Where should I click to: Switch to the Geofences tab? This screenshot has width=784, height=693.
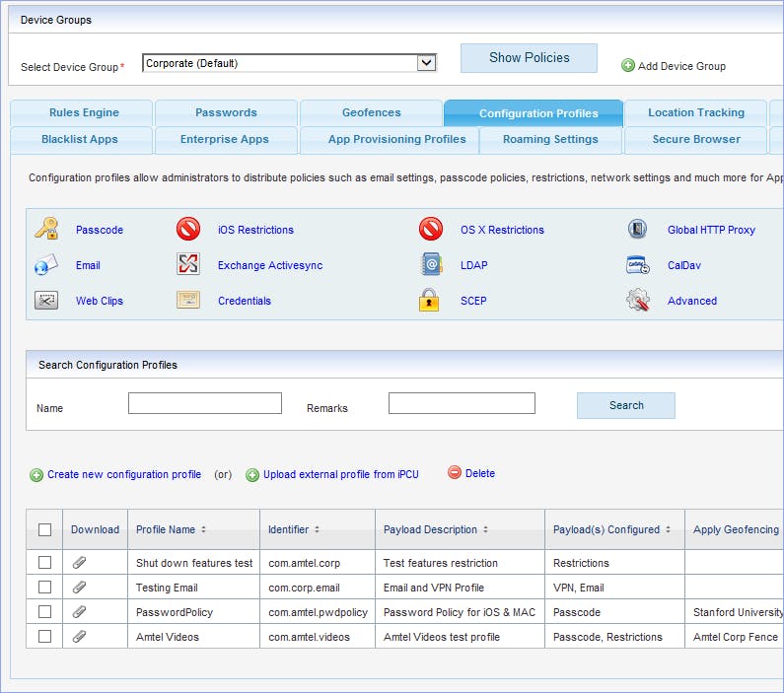click(x=371, y=112)
